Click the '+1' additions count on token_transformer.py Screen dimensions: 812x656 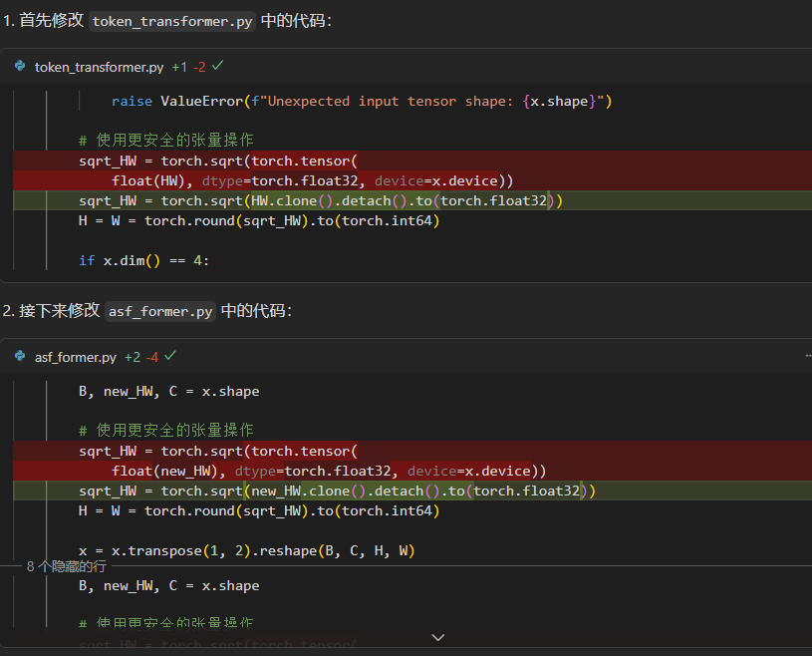point(179,67)
